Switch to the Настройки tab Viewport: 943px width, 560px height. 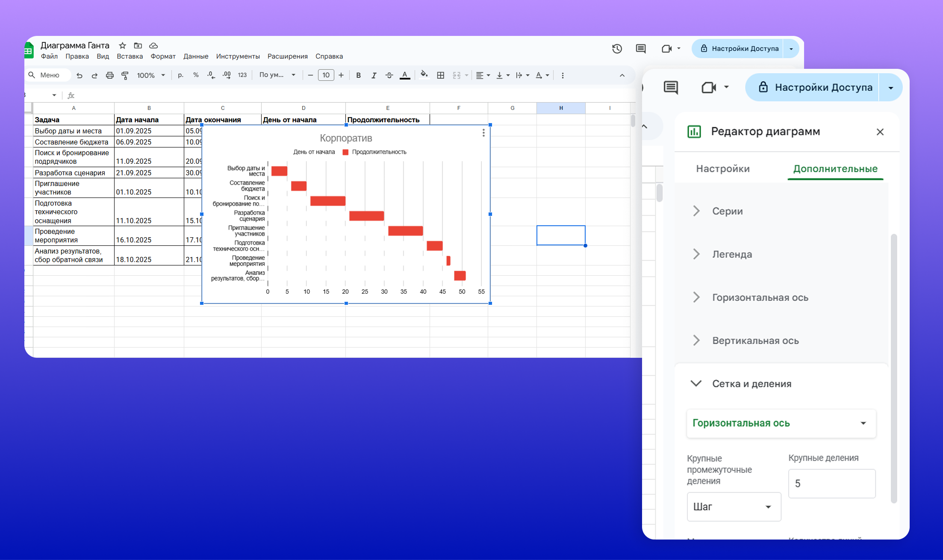click(x=723, y=169)
